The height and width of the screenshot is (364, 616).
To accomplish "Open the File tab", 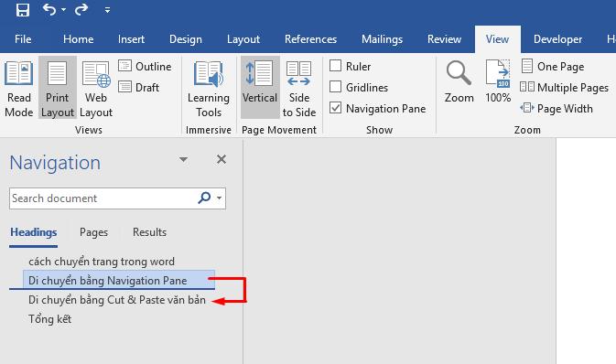I will coord(23,39).
